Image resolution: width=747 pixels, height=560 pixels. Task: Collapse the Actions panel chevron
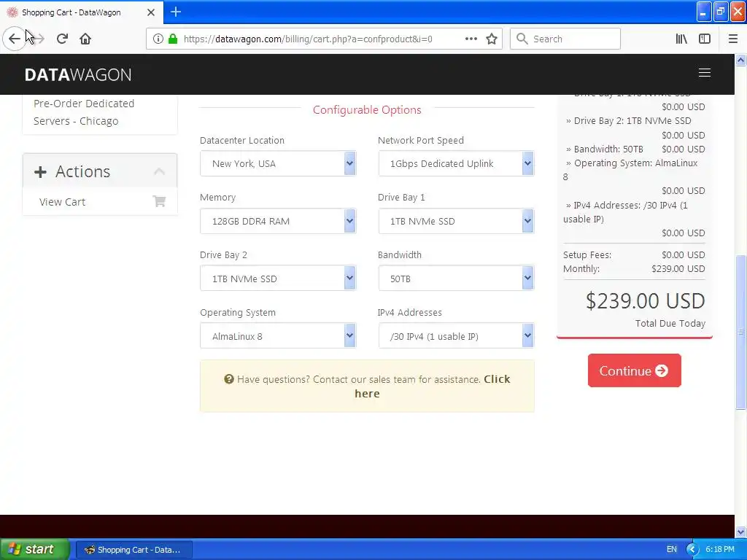159,171
